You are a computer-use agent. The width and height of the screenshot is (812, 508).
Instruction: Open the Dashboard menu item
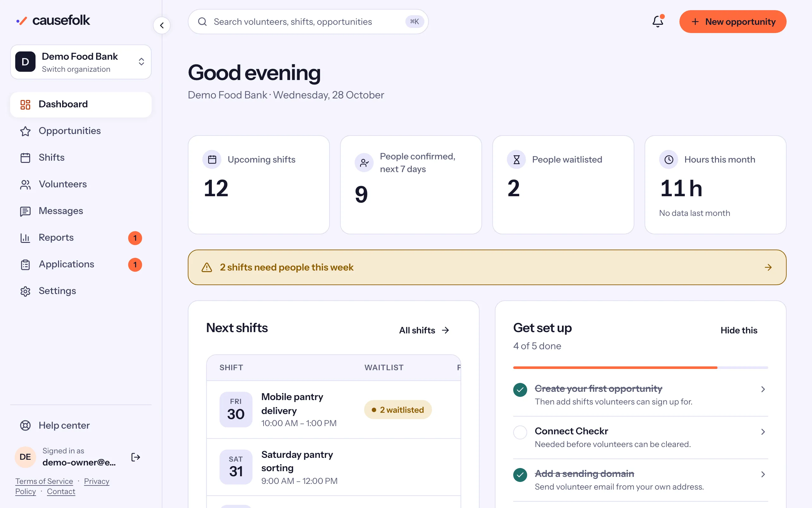click(81, 104)
